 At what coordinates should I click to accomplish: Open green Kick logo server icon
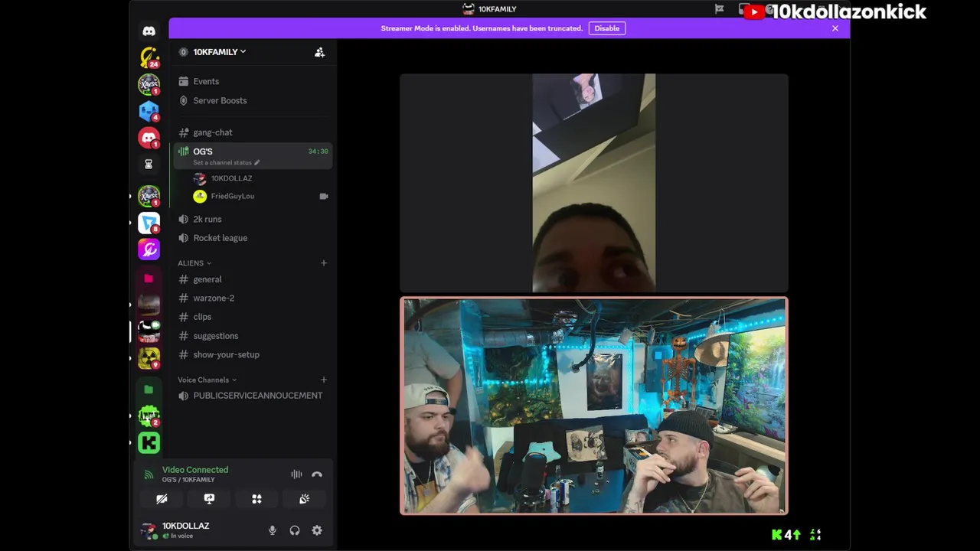(149, 442)
